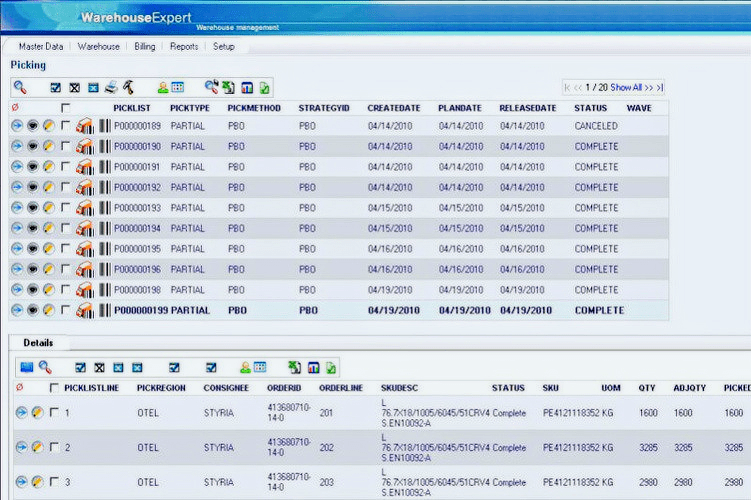Viewport: 751px width, 500px height.
Task: Open the Master Data menu
Action: coord(41,46)
